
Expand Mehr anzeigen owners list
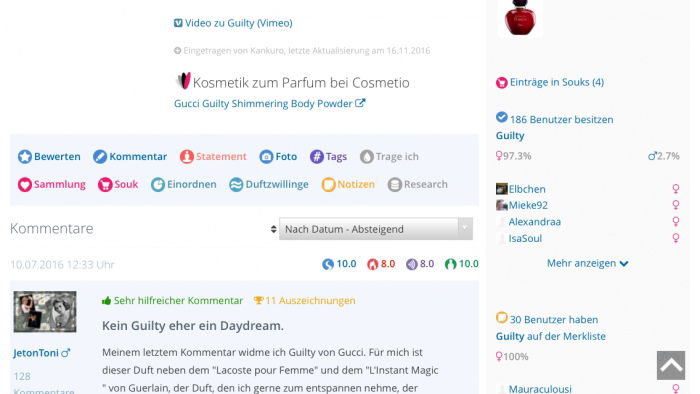coord(588,263)
